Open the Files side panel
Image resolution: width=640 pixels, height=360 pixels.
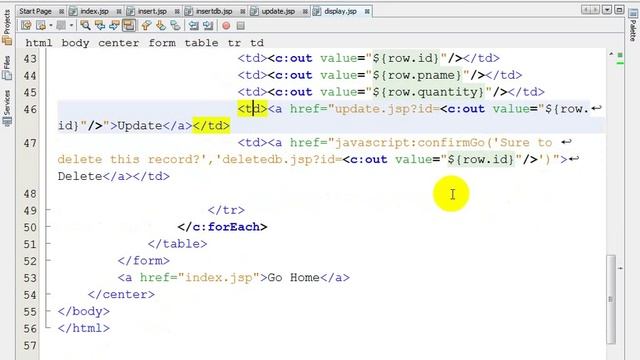coord(7,68)
